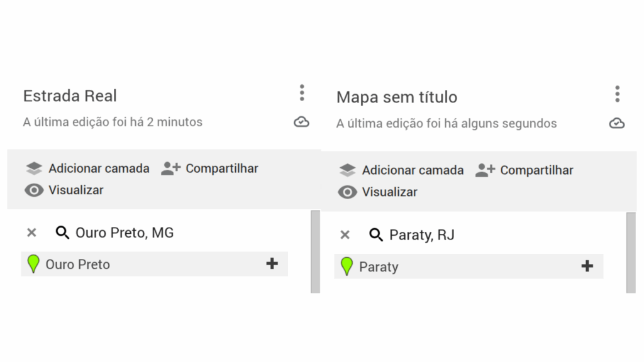Click the cloud sync icon under Estrada Real menu

[x=301, y=122]
